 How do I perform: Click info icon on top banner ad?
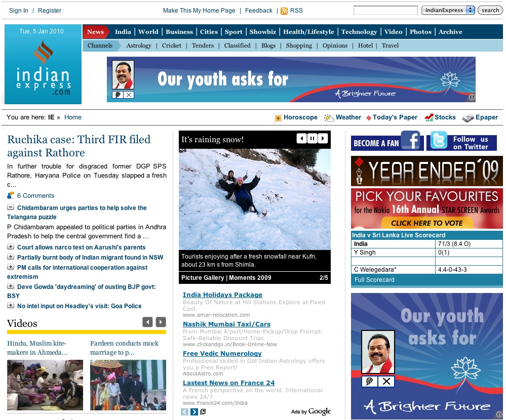(x=472, y=97)
